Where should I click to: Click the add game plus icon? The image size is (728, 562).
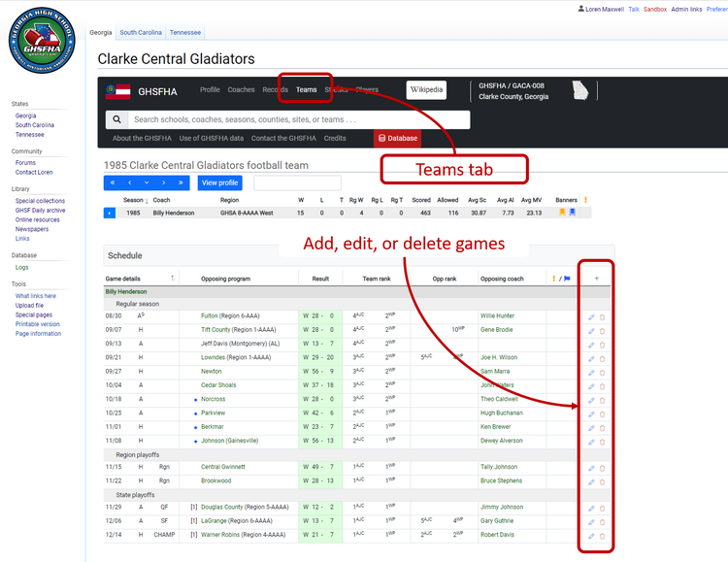597,279
